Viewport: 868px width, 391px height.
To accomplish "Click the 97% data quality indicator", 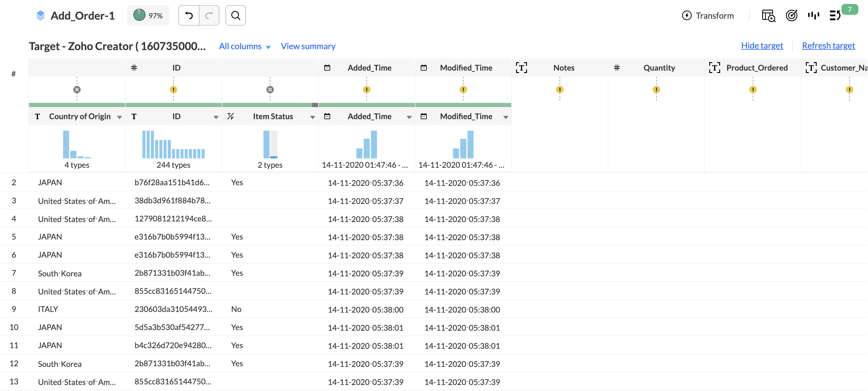I will click(x=148, y=15).
